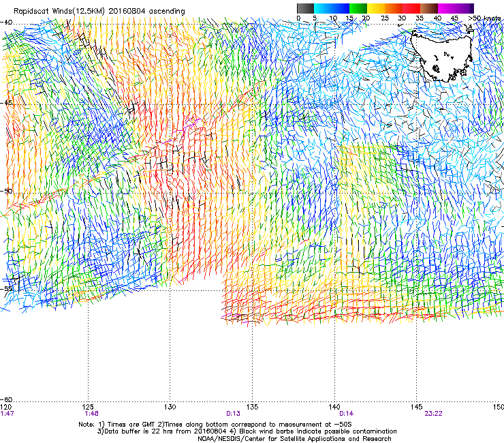Click the '25' value under the color legend

click(385, 18)
